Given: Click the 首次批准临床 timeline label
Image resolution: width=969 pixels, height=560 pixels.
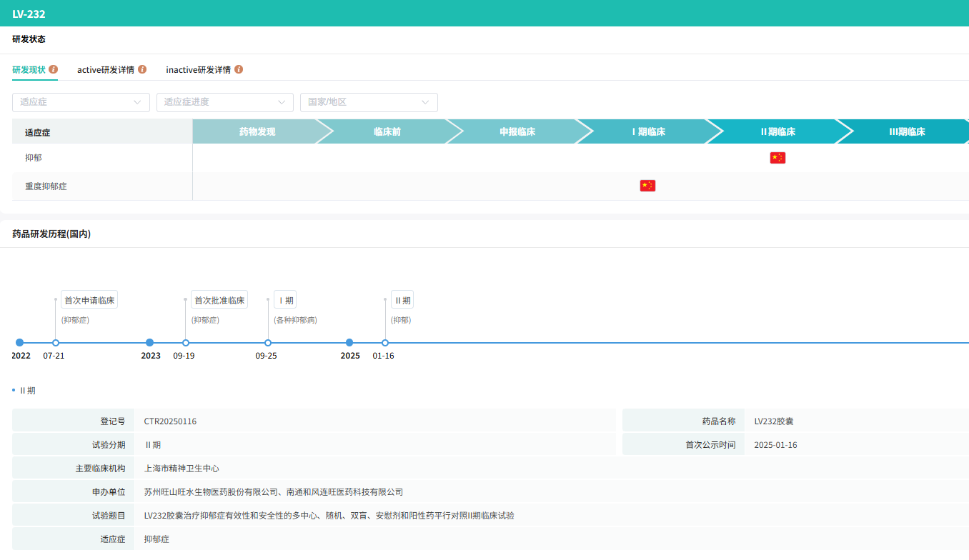Looking at the screenshot, I should coord(219,300).
